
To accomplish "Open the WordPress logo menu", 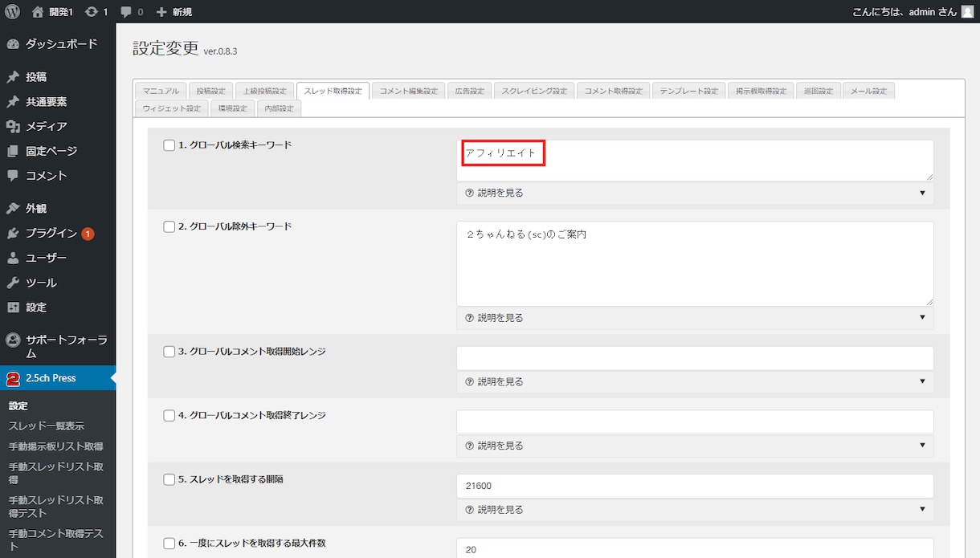I will pyautogui.click(x=12, y=11).
